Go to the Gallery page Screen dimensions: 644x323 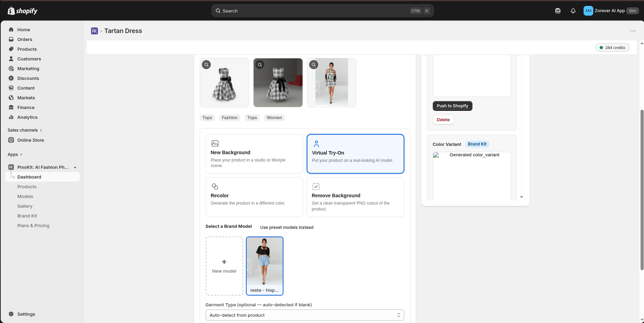coord(25,206)
